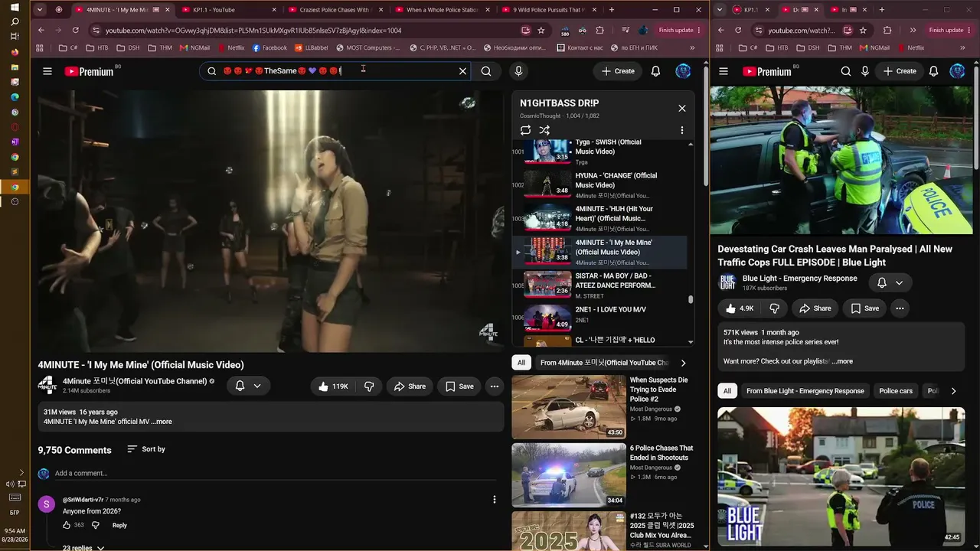This screenshot has width=980, height=551.
Task: Dislike the 'Anyone from 2026?' comment
Action: coord(96,525)
